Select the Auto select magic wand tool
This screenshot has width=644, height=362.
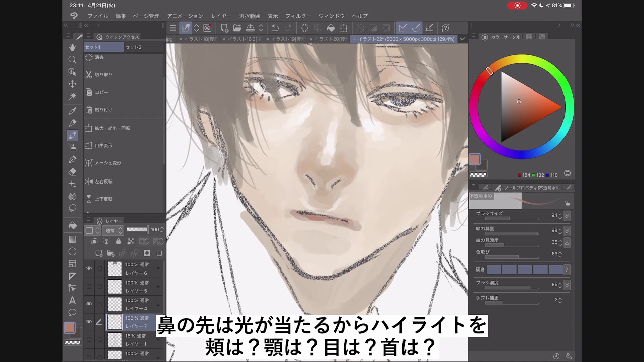(72, 96)
